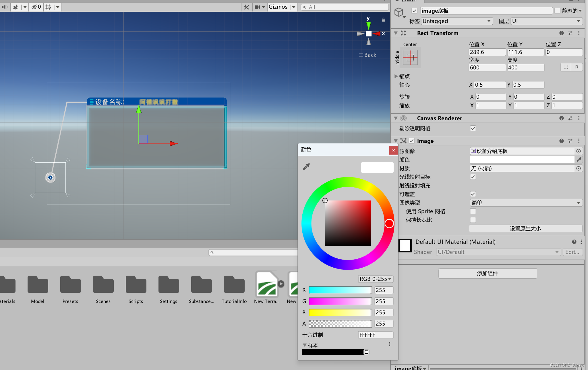Viewport: 588px width, 370px height.
Task: Click the color picker eyedropper tool
Action: click(306, 167)
